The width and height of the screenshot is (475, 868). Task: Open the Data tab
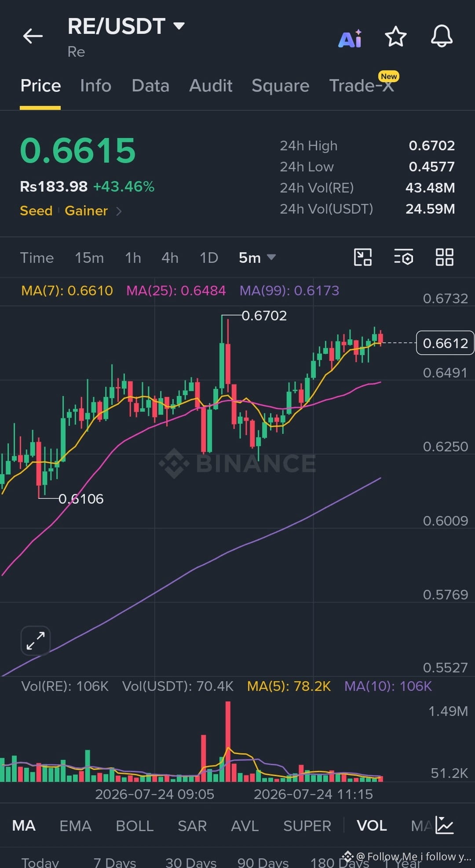click(150, 86)
